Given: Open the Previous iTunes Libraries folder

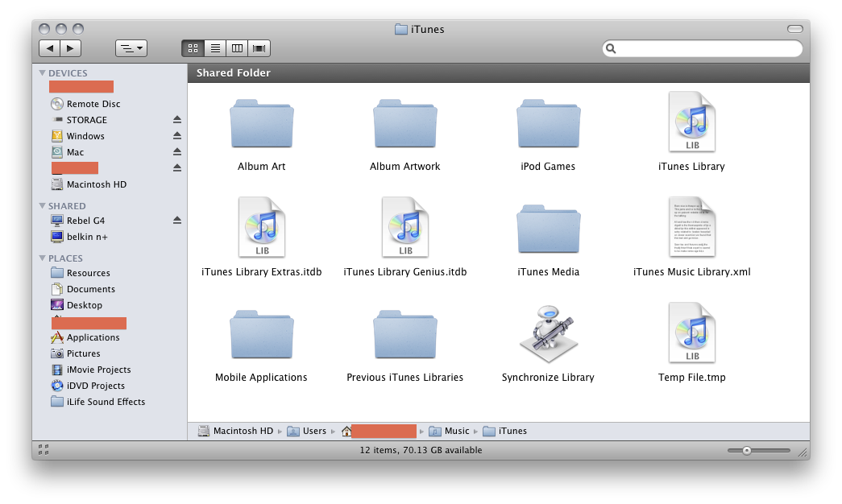Looking at the screenshot, I should [x=405, y=334].
